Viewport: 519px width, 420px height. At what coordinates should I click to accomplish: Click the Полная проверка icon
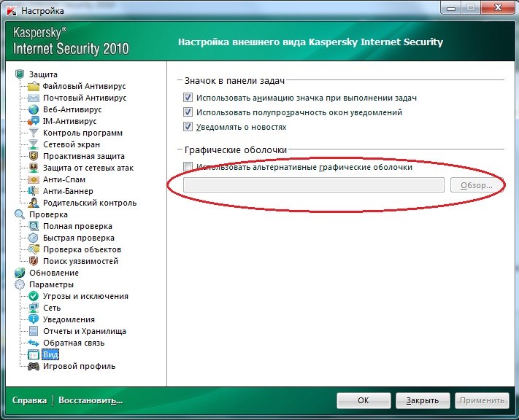(34, 226)
